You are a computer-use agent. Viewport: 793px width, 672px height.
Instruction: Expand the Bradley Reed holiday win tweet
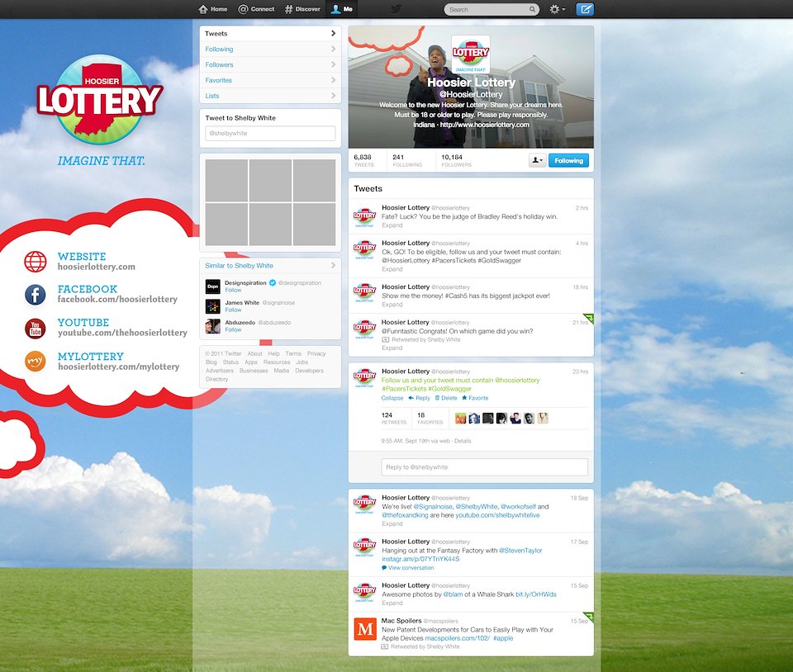pyautogui.click(x=392, y=225)
